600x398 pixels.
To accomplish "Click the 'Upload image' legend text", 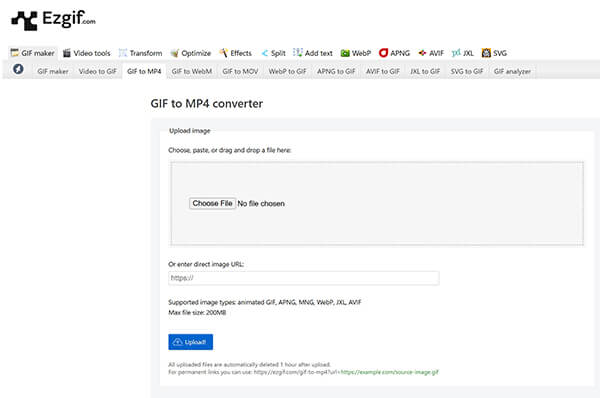I will (x=190, y=131).
